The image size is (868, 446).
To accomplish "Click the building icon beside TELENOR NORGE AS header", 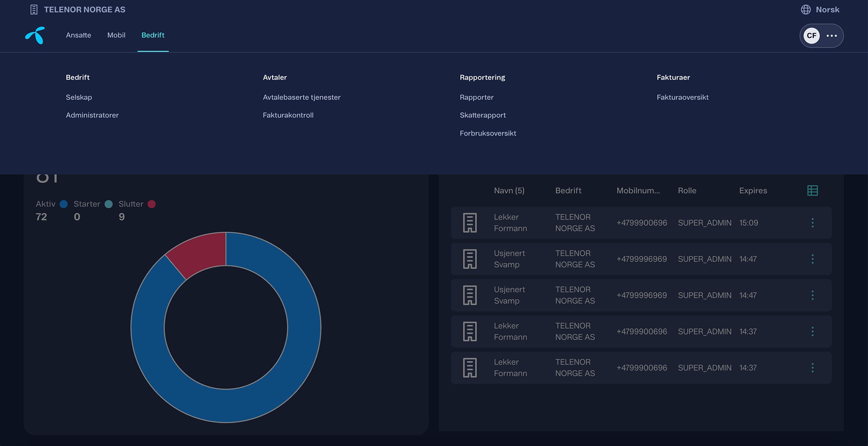I will pos(34,9).
